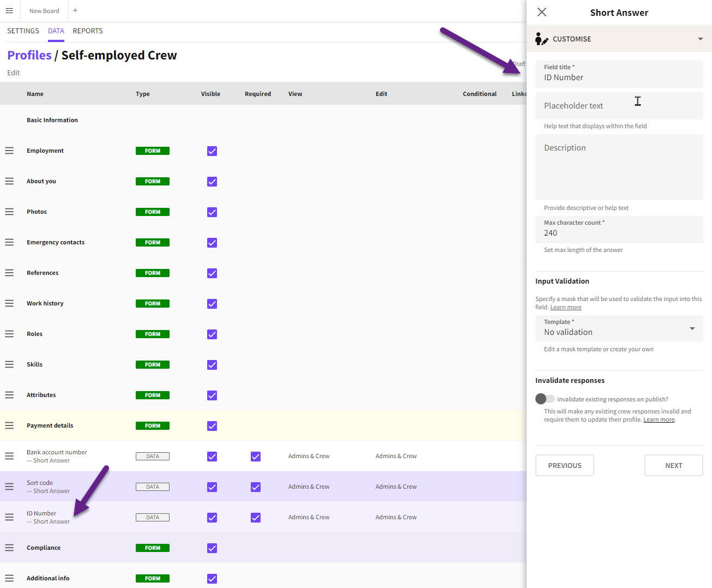Open the Reports tab
The image size is (712, 588).
click(x=88, y=31)
